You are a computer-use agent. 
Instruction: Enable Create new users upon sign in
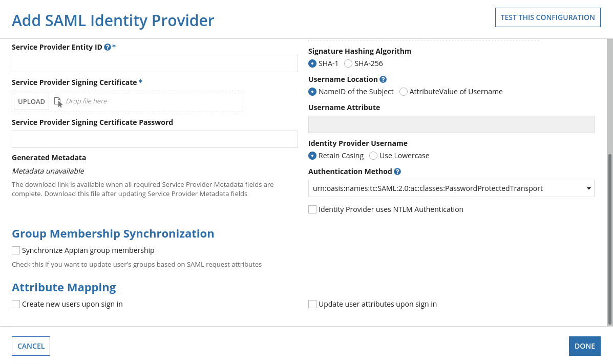pyautogui.click(x=16, y=304)
